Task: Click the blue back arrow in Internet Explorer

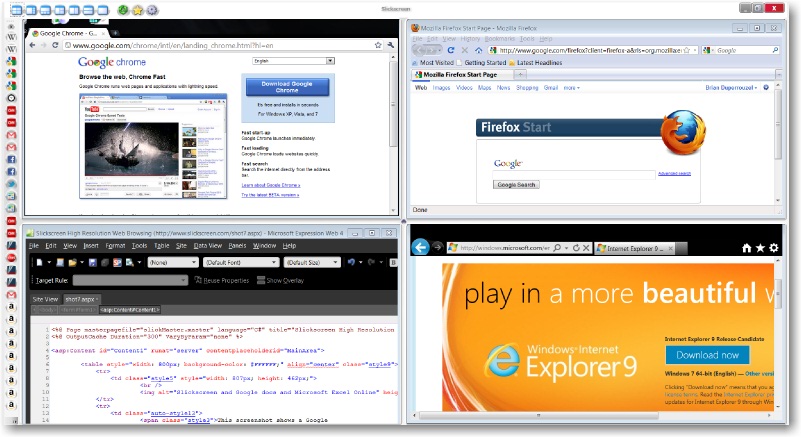Action: coord(420,247)
